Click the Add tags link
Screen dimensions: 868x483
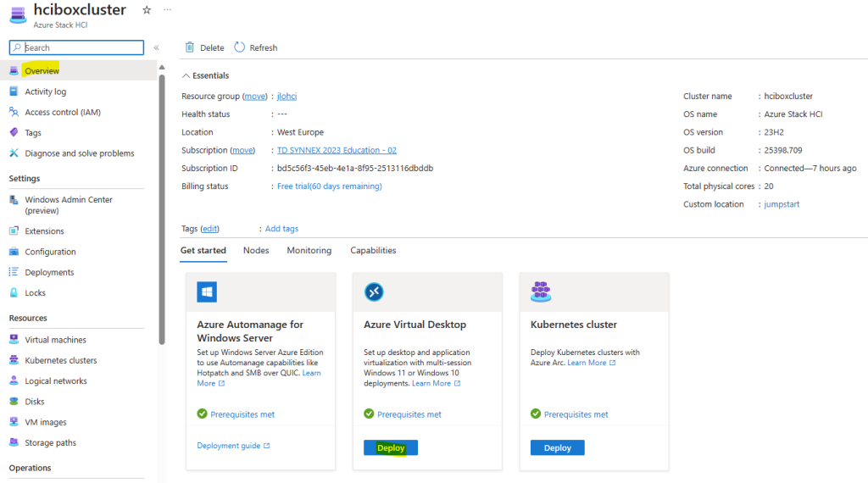point(281,229)
